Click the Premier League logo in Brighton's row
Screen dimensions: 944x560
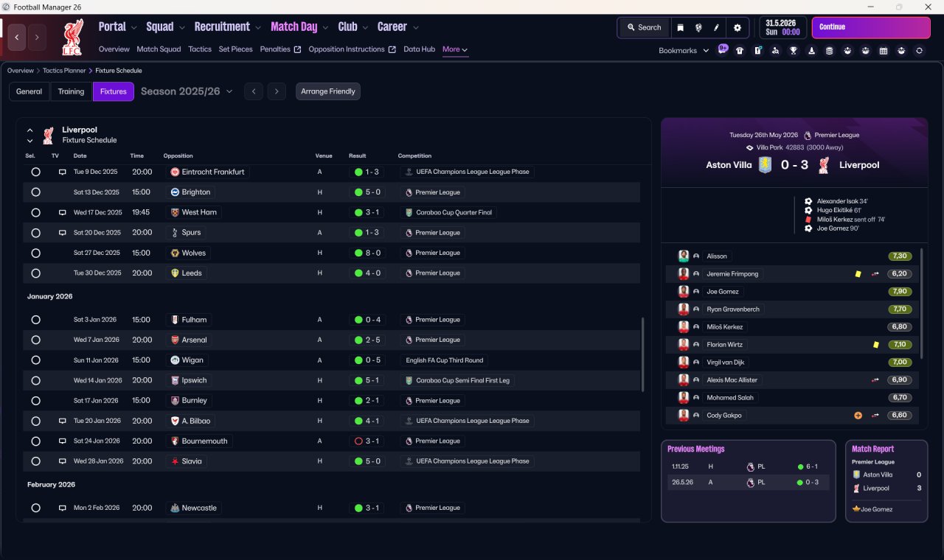(409, 192)
